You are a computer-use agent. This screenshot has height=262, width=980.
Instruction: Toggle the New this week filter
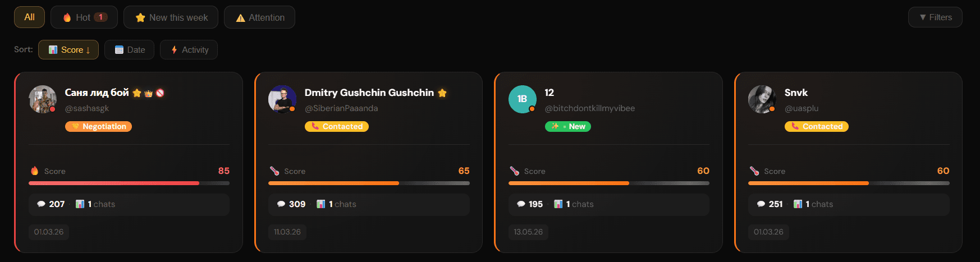click(x=171, y=17)
